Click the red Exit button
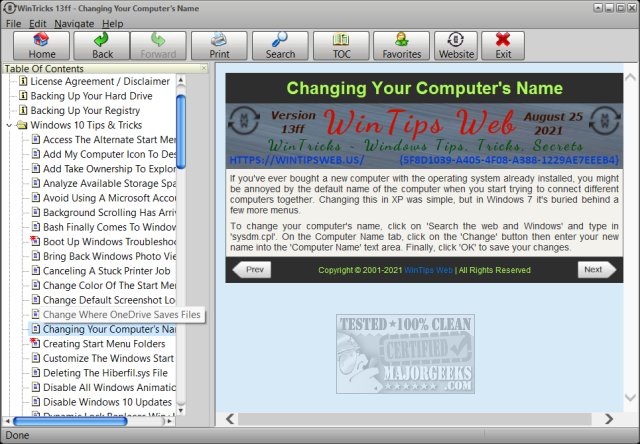This screenshot has width=640, height=444. click(x=503, y=46)
